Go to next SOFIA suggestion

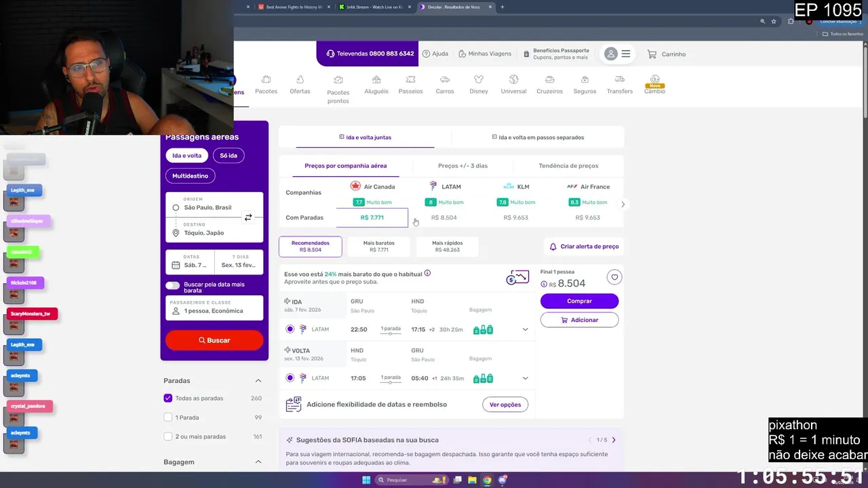coord(614,440)
